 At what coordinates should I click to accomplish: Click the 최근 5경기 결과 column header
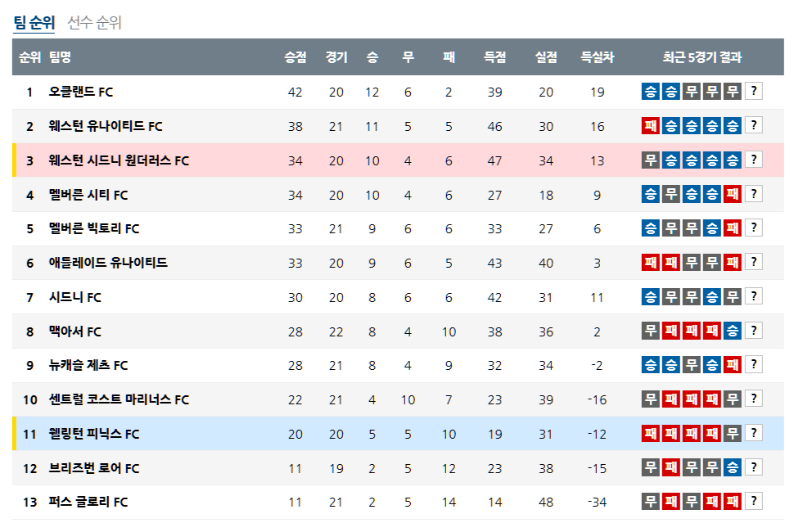click(x=702, y=57)
